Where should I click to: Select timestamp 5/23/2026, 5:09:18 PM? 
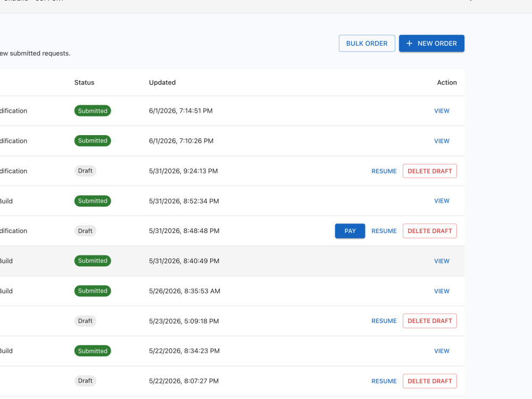(x=184, y=321)
